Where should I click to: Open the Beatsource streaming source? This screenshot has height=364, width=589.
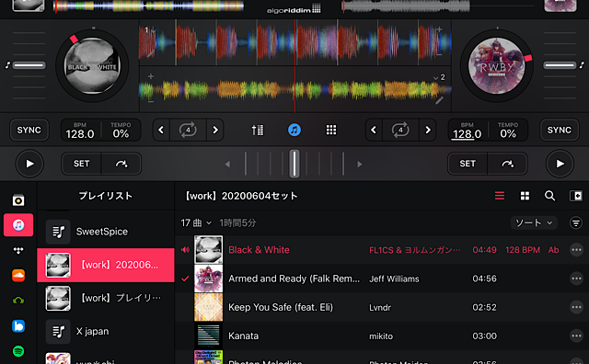pos(18,325)
